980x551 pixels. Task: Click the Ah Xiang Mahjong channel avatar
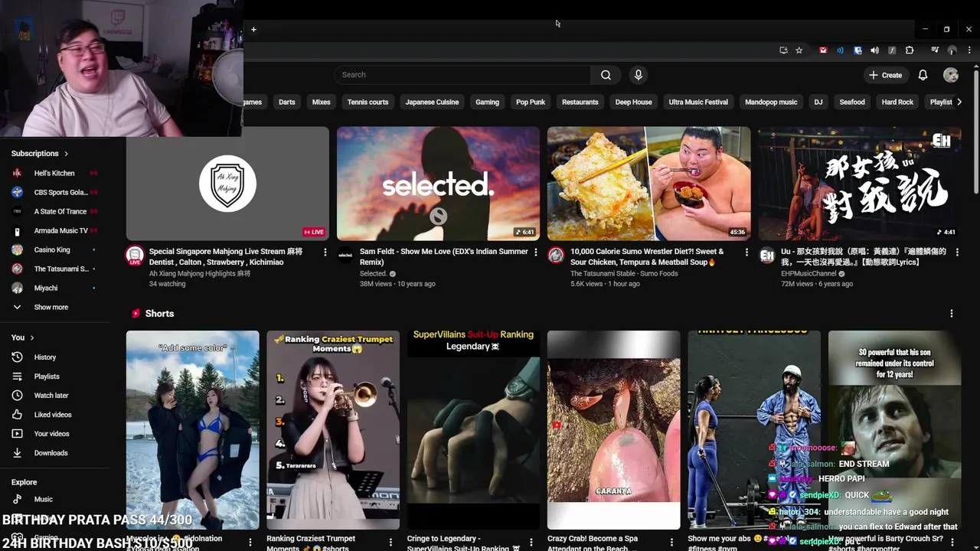[135, 256]
